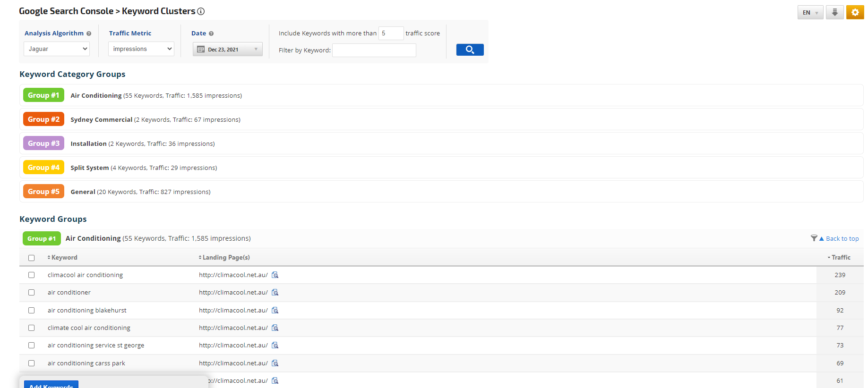Tick the air conditioning blakehurst checkbox
This screenshot has width=868, height=388.
32,310
